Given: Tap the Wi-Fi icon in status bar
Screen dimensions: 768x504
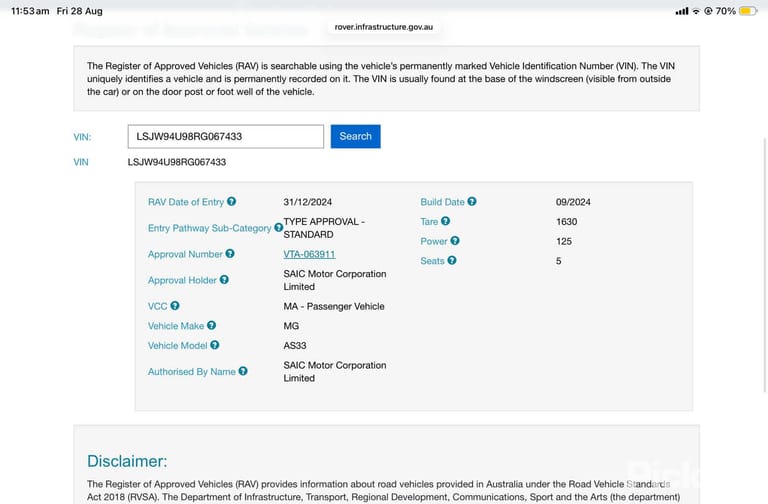Looking at the screenshot, I should click(696, 11).
